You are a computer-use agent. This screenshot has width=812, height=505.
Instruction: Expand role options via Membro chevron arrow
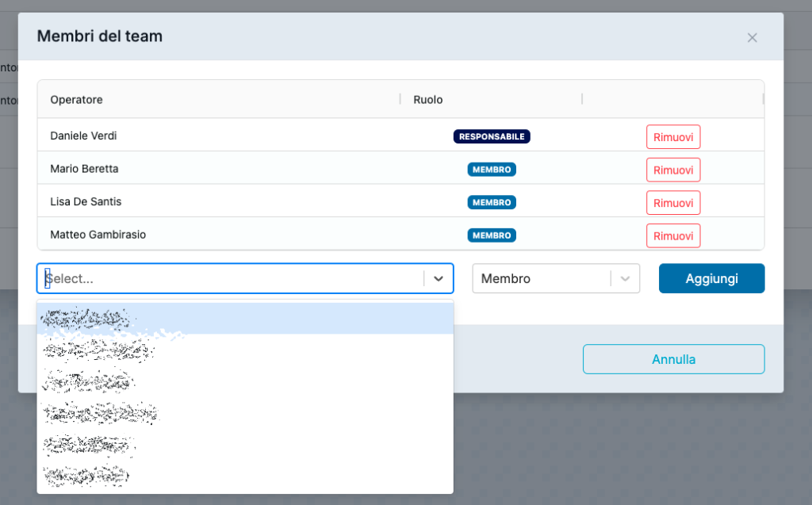tap(626, 279)
